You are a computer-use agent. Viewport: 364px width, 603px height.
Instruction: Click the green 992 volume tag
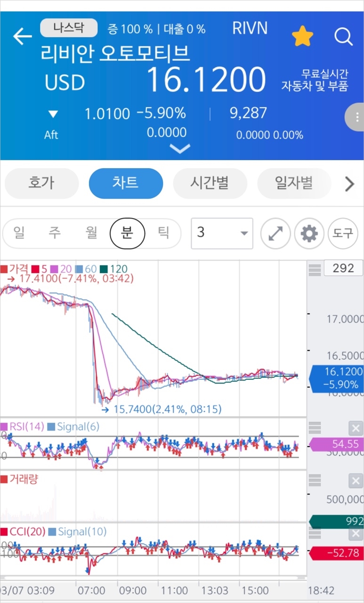[337, 522]
